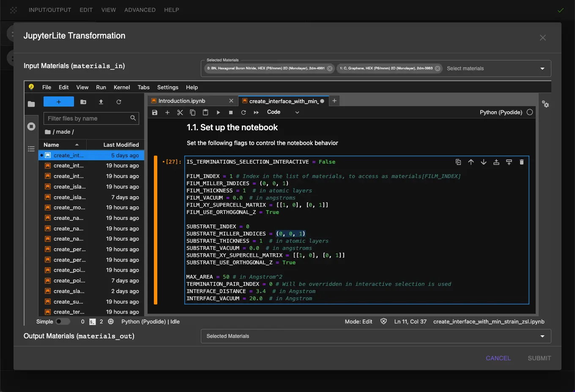Image resolution: width=575 pixels, height=392 pixels.
Task: Click the CANCEL button
Action: (498, 358)
